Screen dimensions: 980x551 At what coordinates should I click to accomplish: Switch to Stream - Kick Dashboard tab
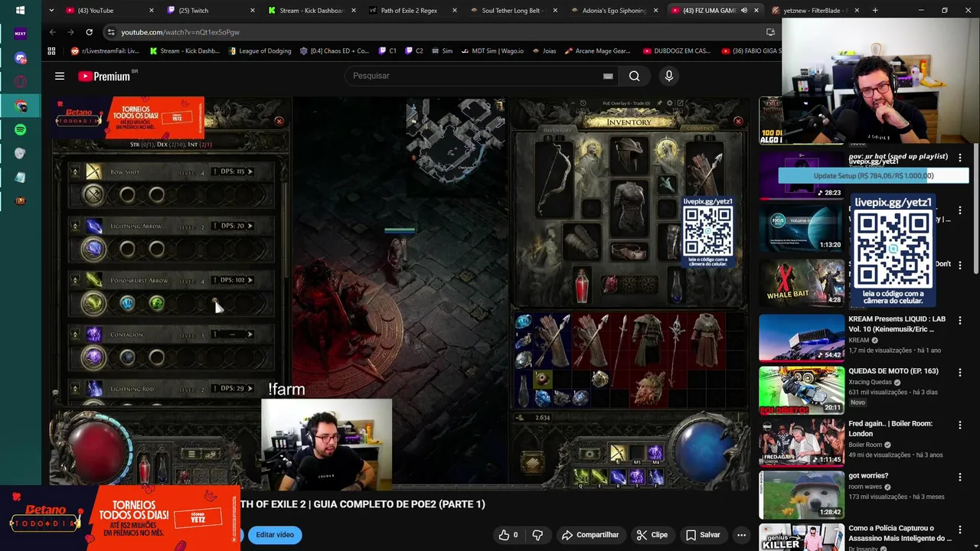click(311, 11)
